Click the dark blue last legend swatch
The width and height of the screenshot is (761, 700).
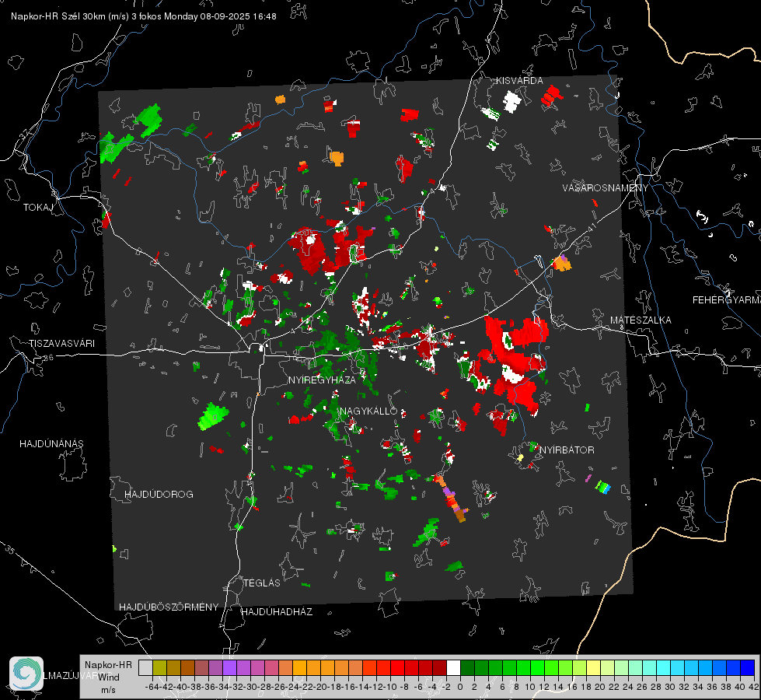pos(748,668)
